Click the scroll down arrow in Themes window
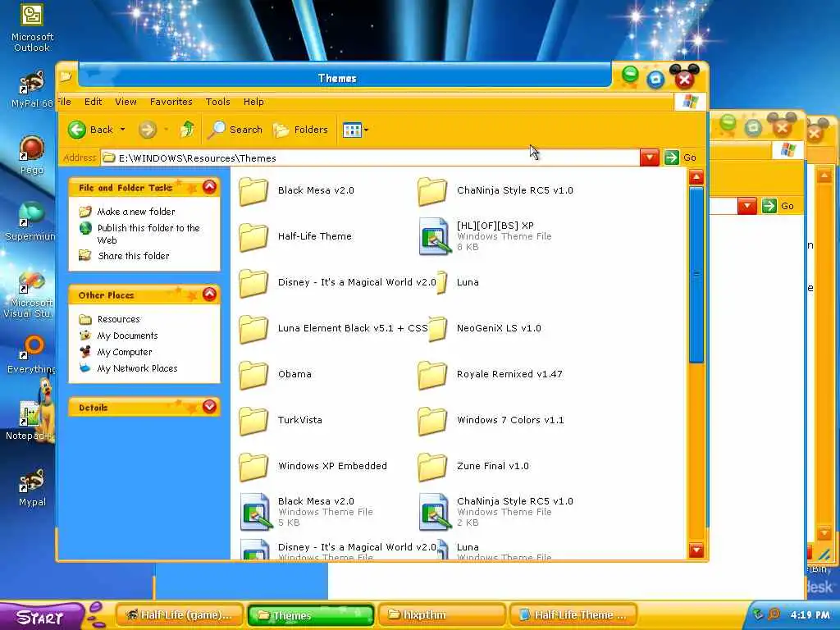This screenshot has width=840, height=630. [696, 550]
